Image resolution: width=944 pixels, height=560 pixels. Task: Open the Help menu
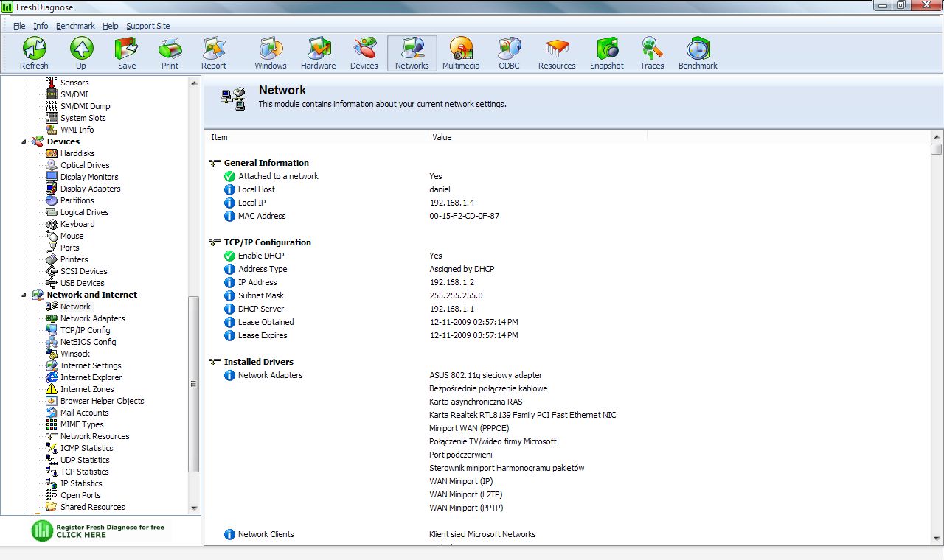[x=110, y=26]
